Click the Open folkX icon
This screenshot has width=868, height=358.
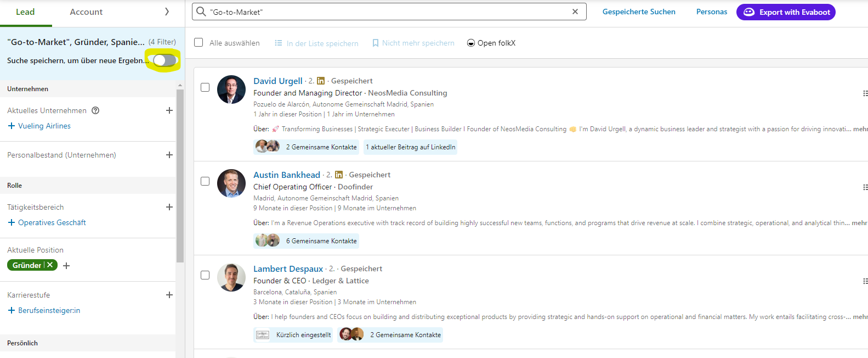click(471, 43)
